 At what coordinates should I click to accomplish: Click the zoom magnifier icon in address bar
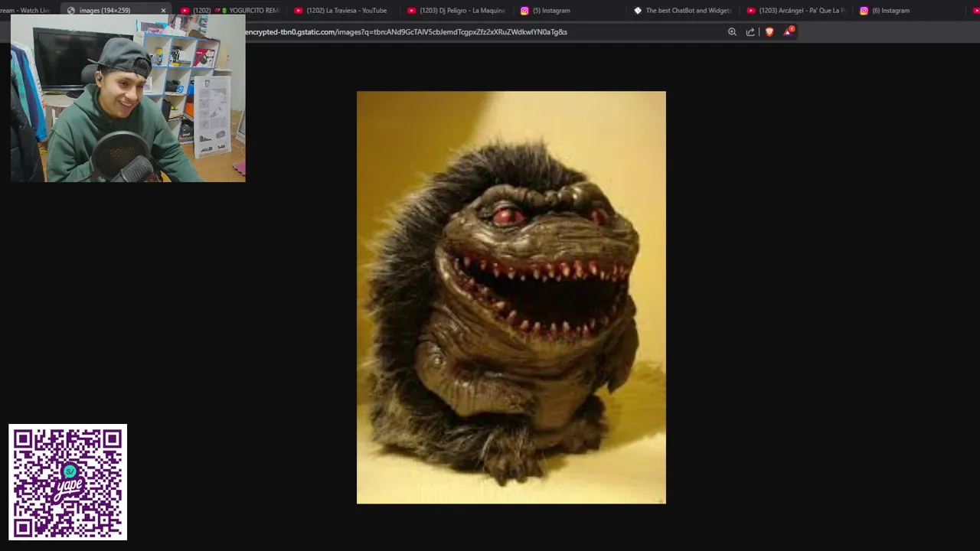[732, 32]
